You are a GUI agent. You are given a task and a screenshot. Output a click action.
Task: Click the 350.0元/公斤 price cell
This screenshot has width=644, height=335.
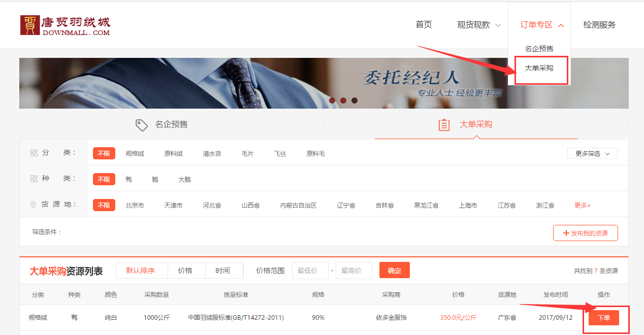(458, 318)
